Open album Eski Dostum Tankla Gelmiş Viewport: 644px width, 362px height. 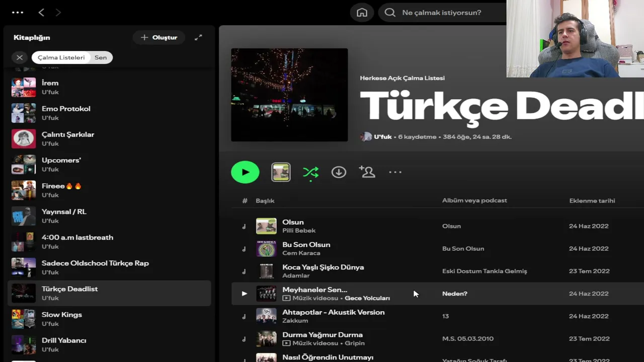coord(485,271)
